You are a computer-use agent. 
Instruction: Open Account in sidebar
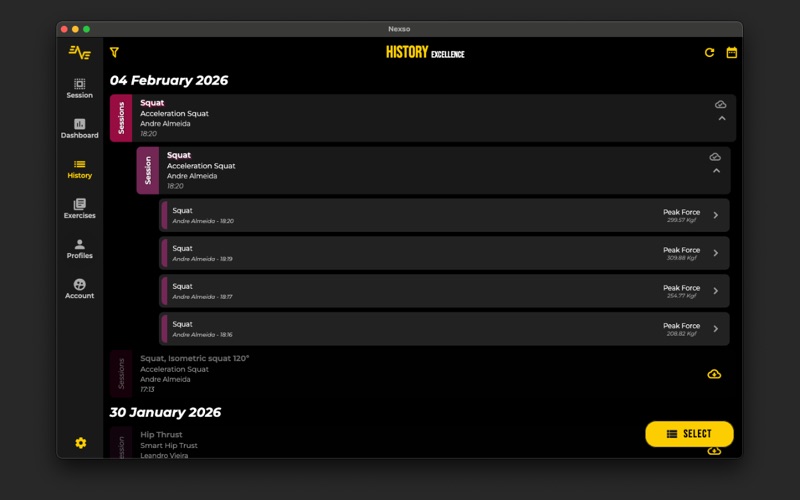tap(80, 289)
